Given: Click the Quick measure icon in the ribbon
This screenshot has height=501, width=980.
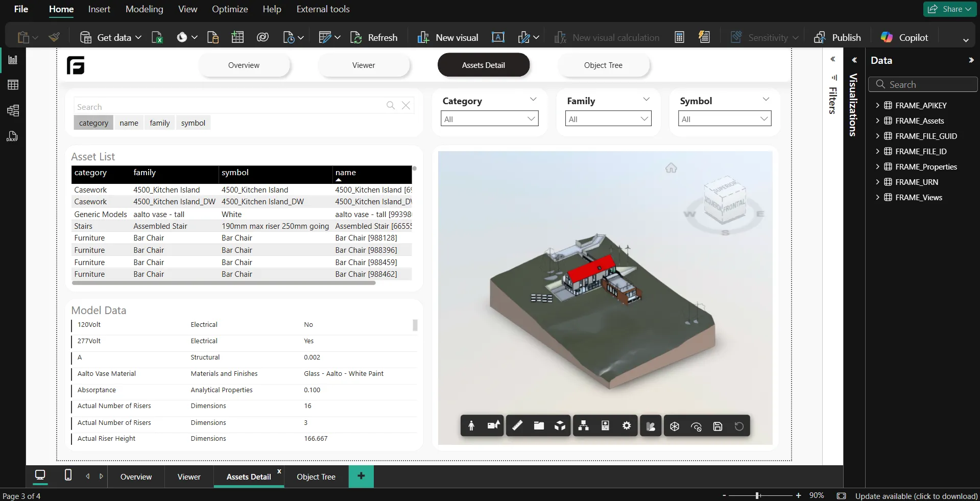Looking at the screenshot, I should pyautogui.click(x=704, y=37).
